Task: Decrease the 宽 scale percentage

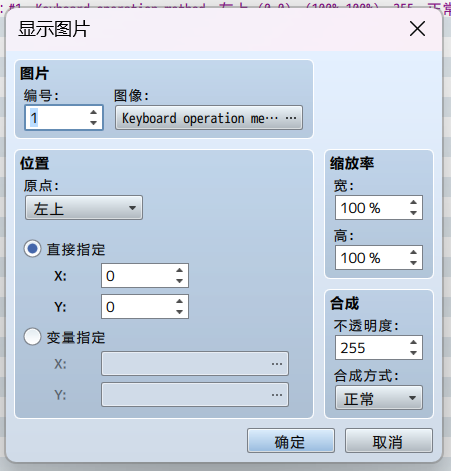Action: 414,213
